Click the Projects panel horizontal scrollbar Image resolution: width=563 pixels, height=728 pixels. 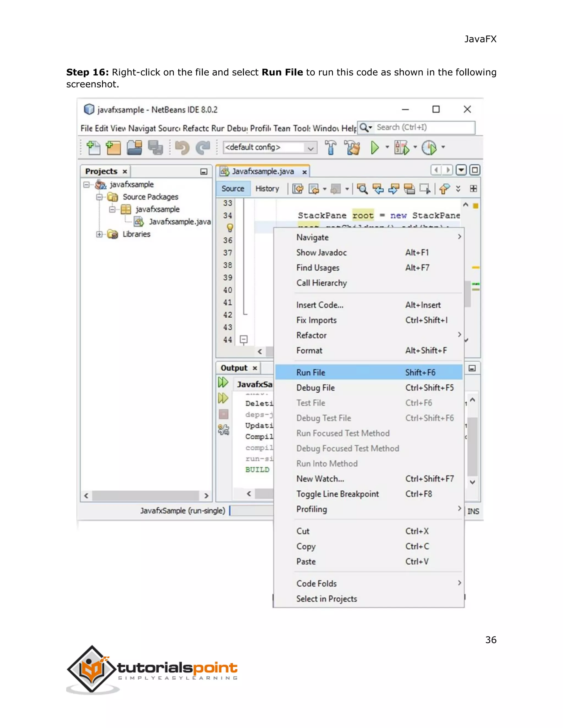(146, 496)
